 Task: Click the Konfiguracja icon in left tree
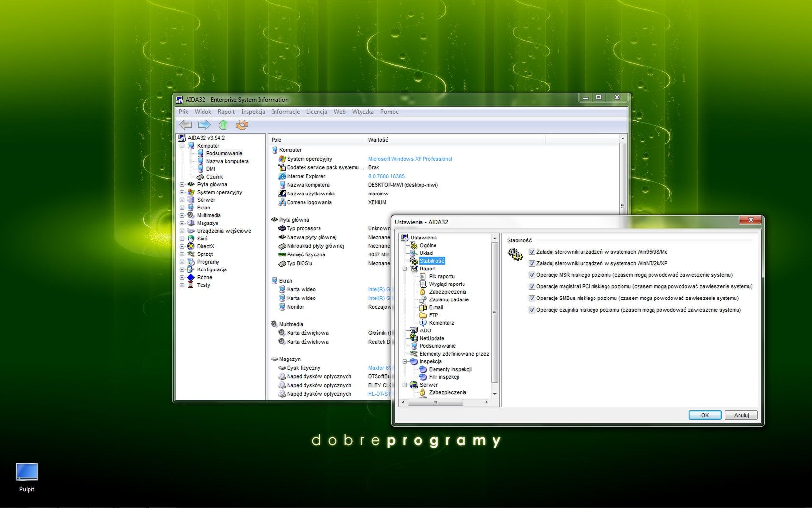click(x=191, y=269)
